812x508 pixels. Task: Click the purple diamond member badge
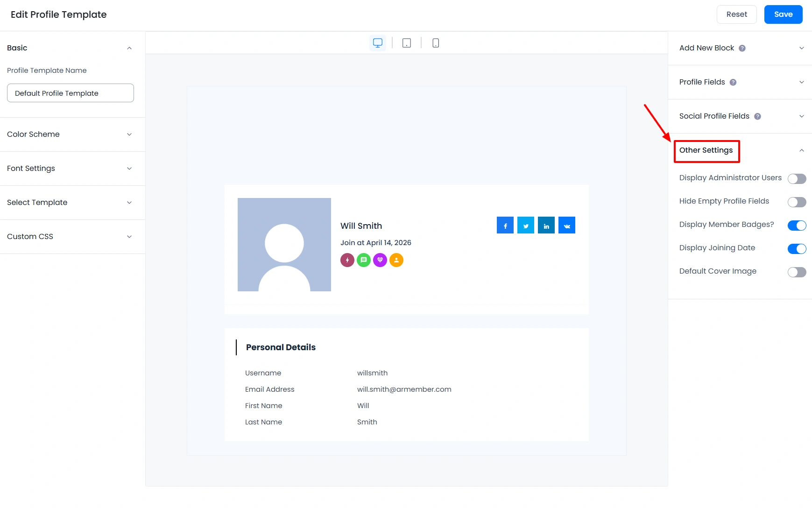[x=380, y=260]
